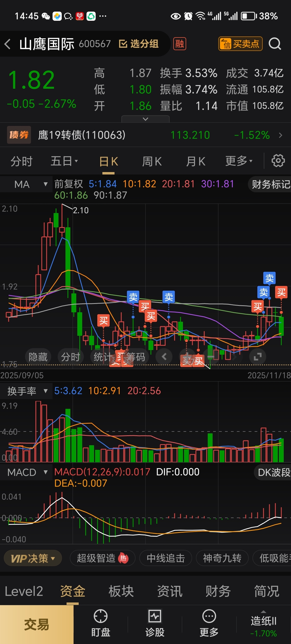
Task: Tap the 融 margin trading badge
Action: (180, 44)
